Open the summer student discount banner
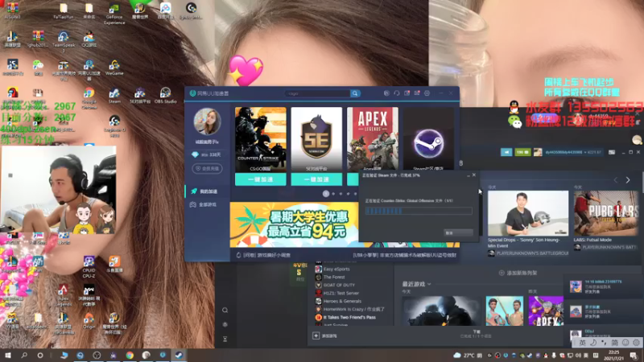 point(294,224)
